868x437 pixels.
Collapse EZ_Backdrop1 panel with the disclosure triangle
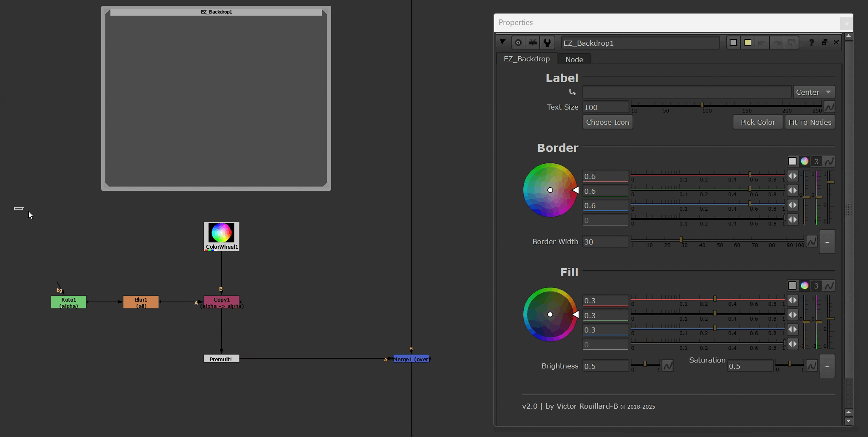(503, 42)
